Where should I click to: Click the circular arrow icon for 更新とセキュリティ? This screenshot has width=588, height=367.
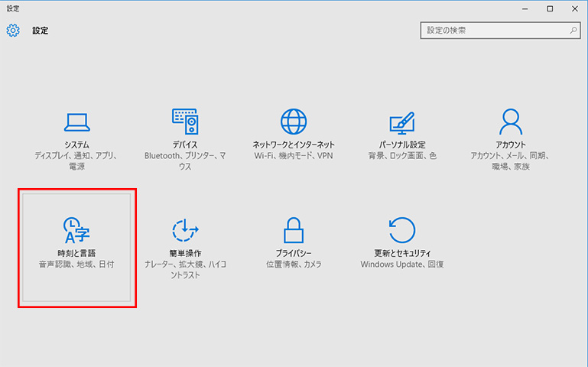tap(402, 229)
